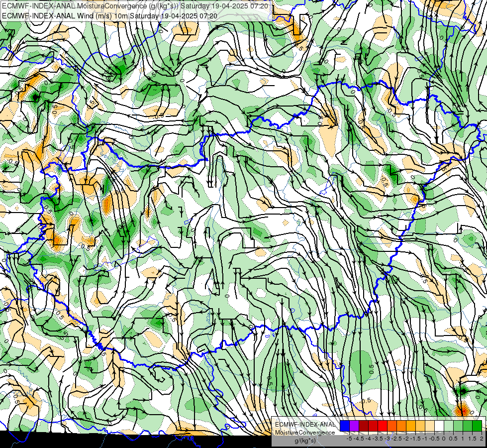Click the MoistureConvergence label in legend
Viewport: 487px width, 448px height.
[305, 433]
